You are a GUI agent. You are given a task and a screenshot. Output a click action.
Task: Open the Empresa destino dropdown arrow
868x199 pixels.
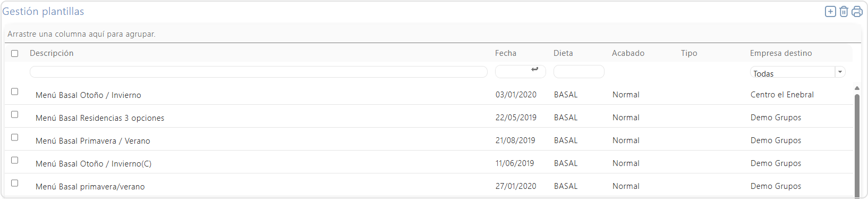click(x=840, y=72)
